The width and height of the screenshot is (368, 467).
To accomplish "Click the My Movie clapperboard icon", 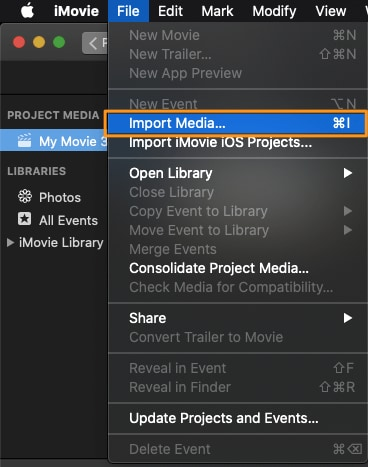I will pos(24,140).
